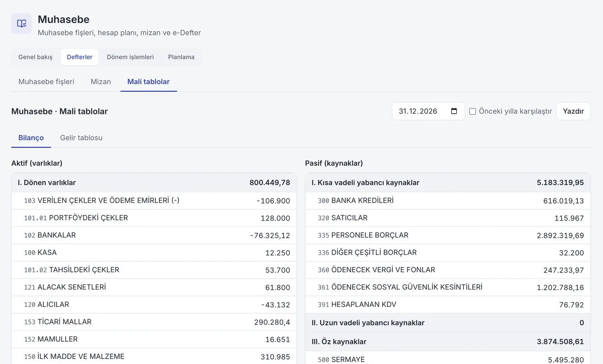
Task: Go to Planlama tab
Action: (181, 57)
